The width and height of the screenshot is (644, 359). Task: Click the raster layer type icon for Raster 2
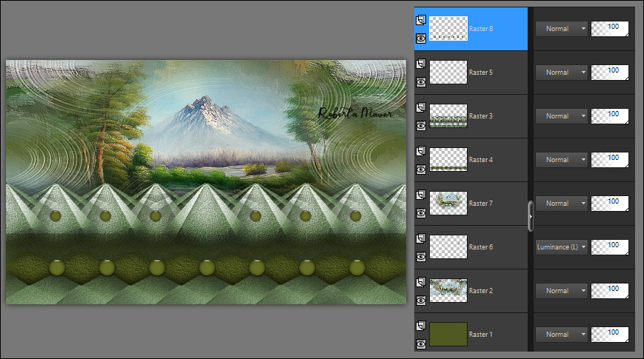click(x=421, y=282)
